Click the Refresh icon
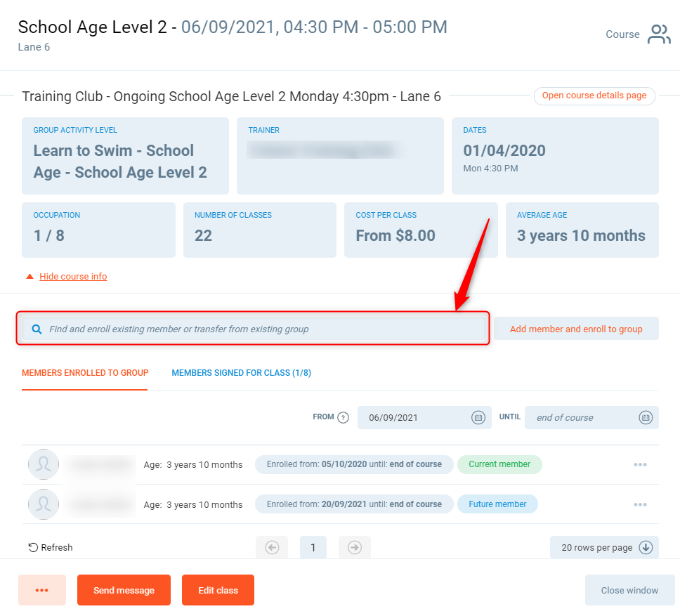 click(33, 547)
